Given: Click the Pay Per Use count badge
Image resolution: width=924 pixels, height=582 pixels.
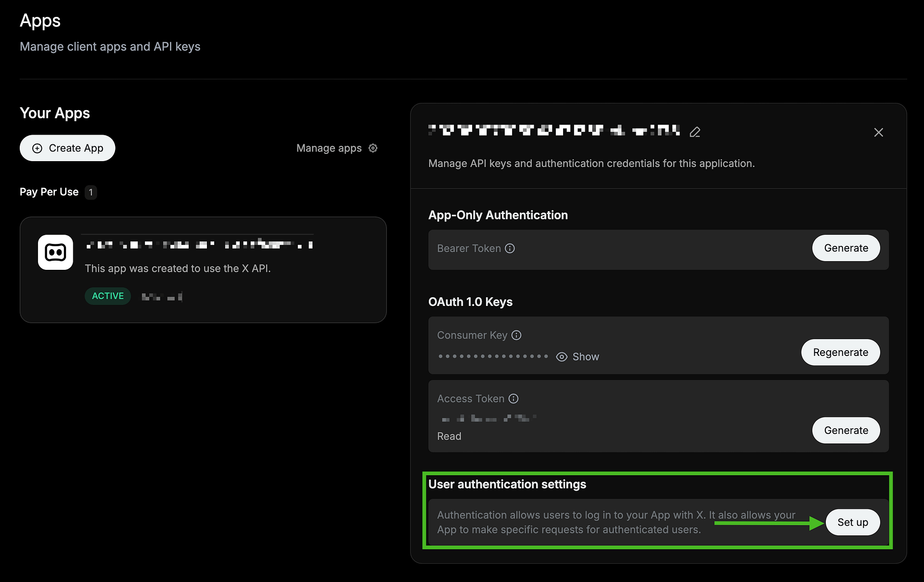Looking at the screenshot, I should pos(90,192).
